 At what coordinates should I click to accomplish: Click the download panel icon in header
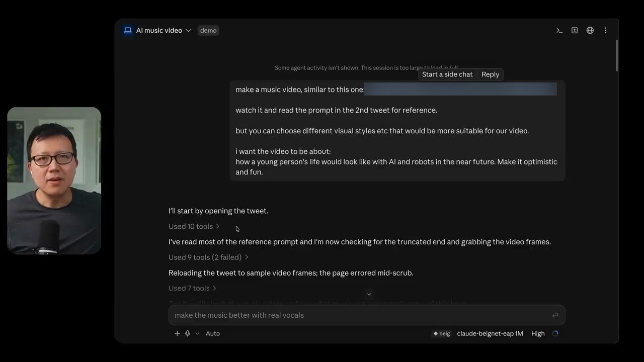575,31
